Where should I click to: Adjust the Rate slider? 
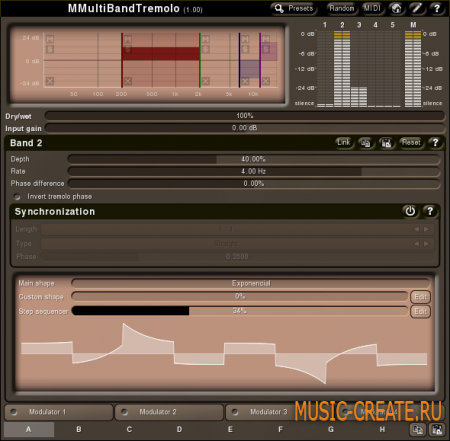(x=254, y=171)
